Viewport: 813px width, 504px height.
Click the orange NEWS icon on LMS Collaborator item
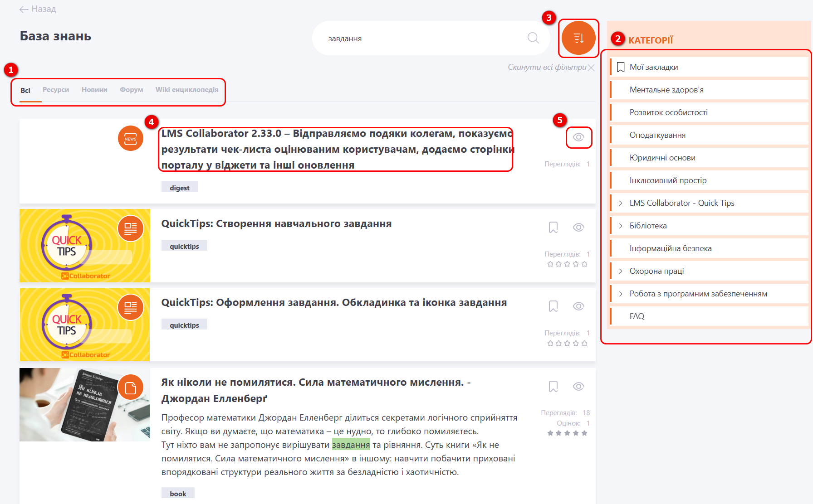tap(131, 138)
